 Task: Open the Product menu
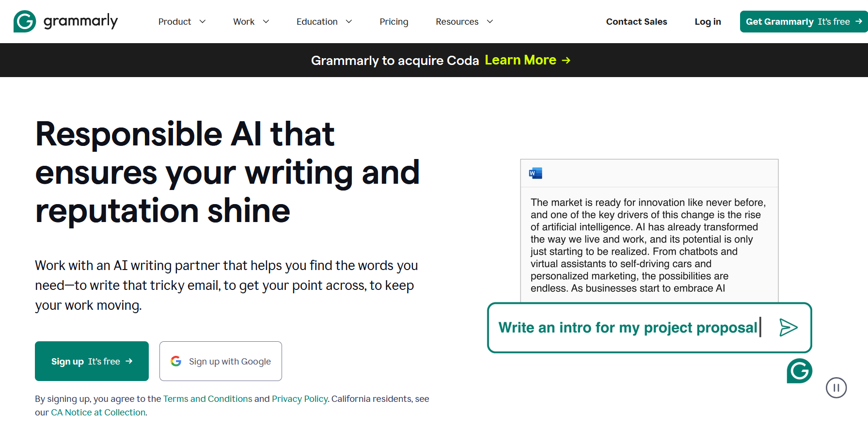174,22
